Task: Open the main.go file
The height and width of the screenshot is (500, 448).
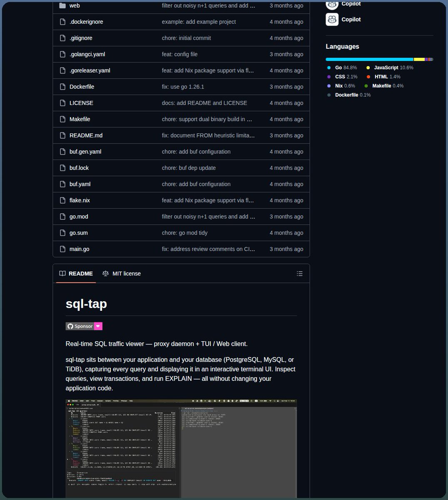Action: coord(79,249)
